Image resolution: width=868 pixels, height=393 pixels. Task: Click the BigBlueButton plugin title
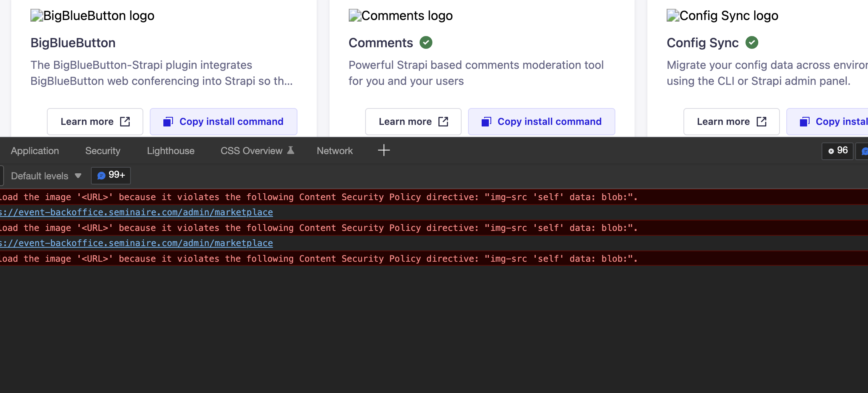pyautogui.click(x=73, y=43)
